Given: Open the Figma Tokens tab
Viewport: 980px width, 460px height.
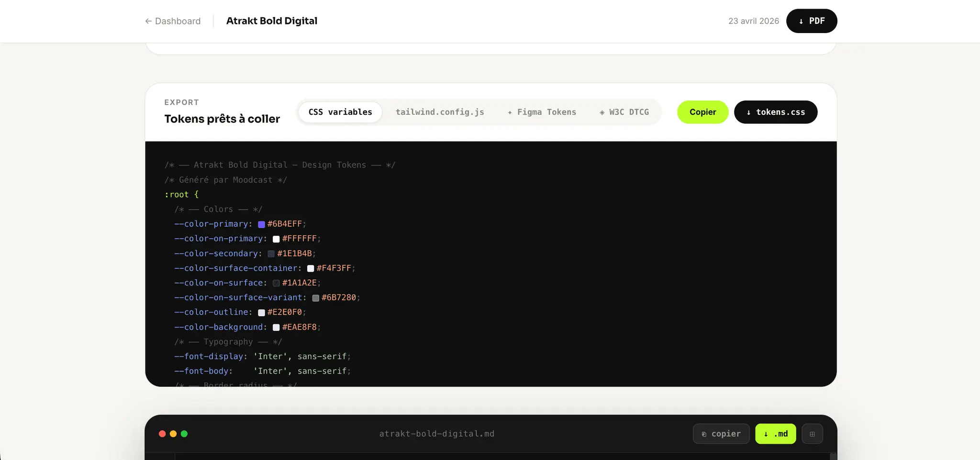Looking at the screenshot, I should click(x=542, y=112).
